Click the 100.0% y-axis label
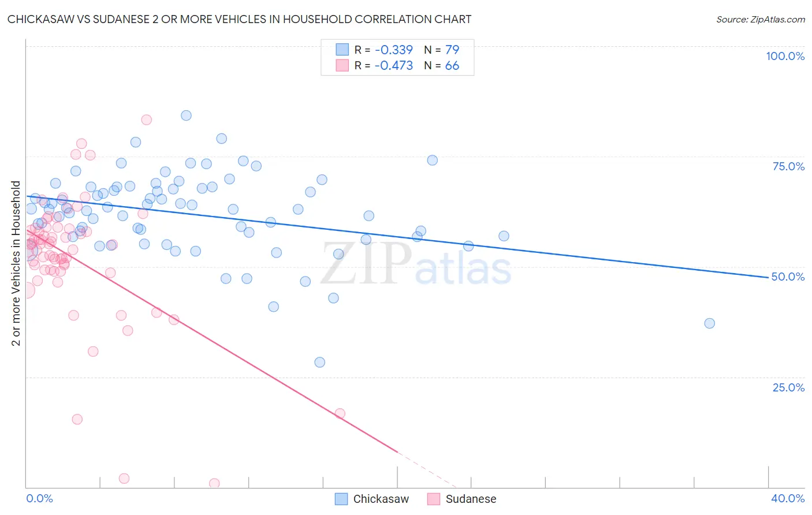This screenshot has height=515, width=812. click(x=785, y=56)
